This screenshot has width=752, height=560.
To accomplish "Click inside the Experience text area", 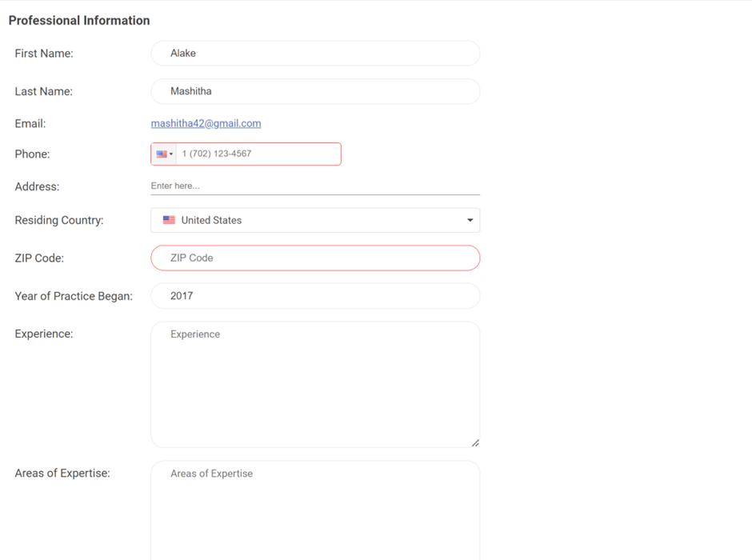I will point(315,376).
